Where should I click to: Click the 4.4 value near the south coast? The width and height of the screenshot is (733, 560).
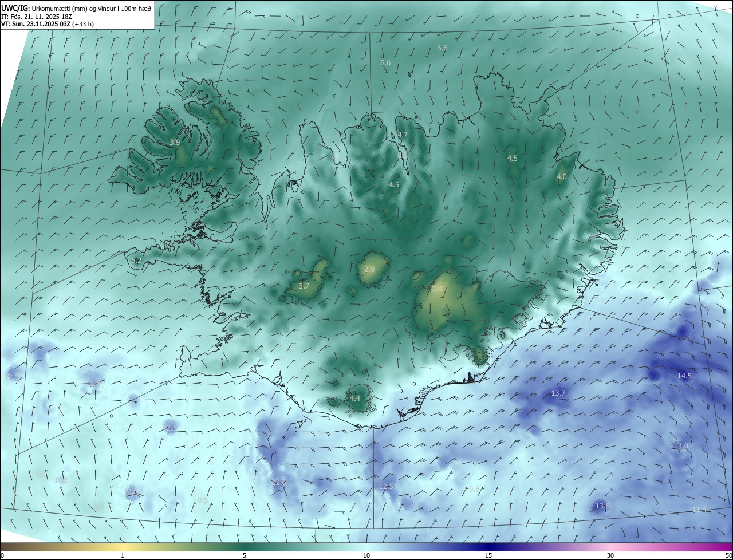(355, 398)
